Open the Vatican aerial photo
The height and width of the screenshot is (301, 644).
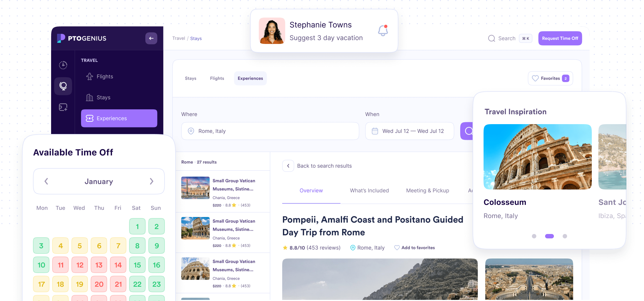point(529,279)
